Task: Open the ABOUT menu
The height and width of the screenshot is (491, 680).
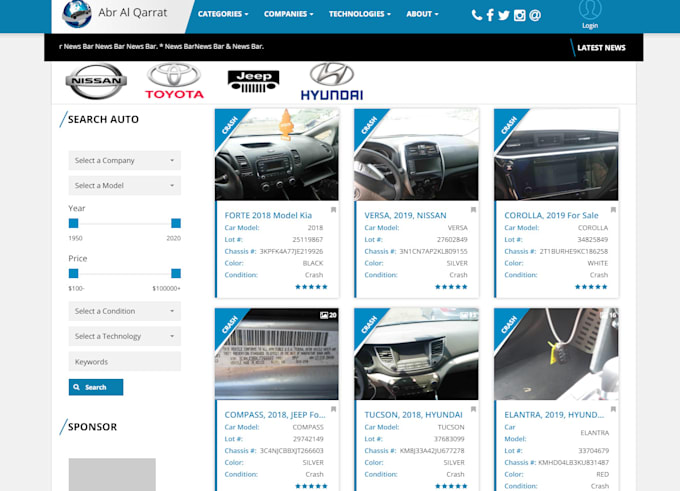Action: (422, 14)
